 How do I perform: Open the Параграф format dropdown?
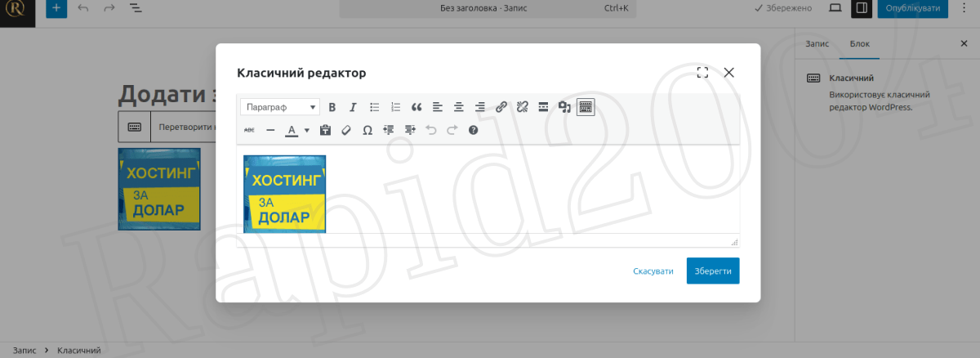click(x=279, y=107)
